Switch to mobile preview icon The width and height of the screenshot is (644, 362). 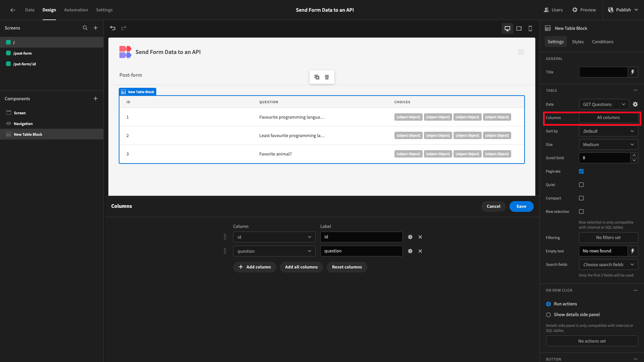pos(530,28)
